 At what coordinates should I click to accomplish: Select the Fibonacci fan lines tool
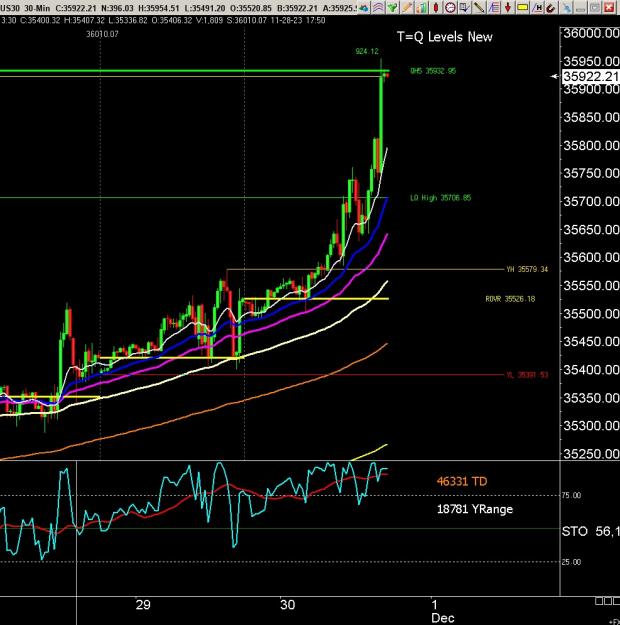click(x=494, y=8)
